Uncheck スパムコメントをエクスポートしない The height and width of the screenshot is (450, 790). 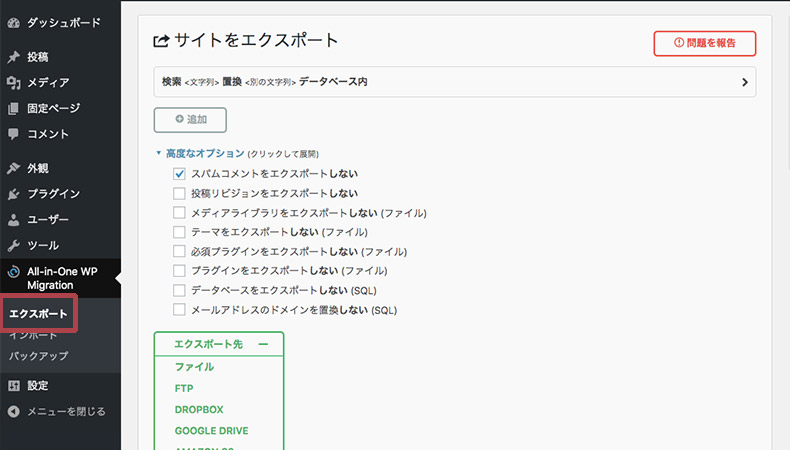pyautogui.click(x=179, y=174)
